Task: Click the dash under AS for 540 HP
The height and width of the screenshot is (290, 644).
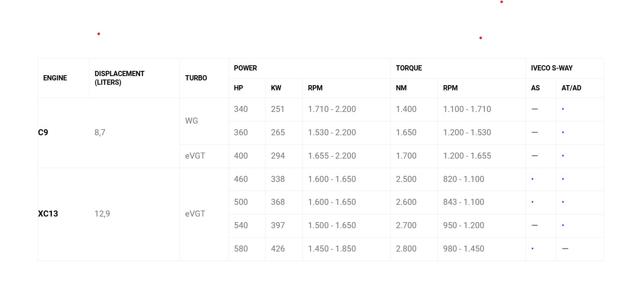Action: (535, 226)
